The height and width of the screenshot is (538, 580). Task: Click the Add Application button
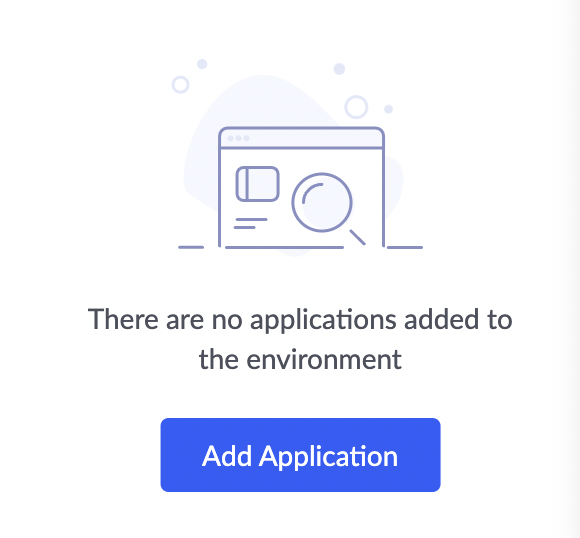[x=300, y=455]
